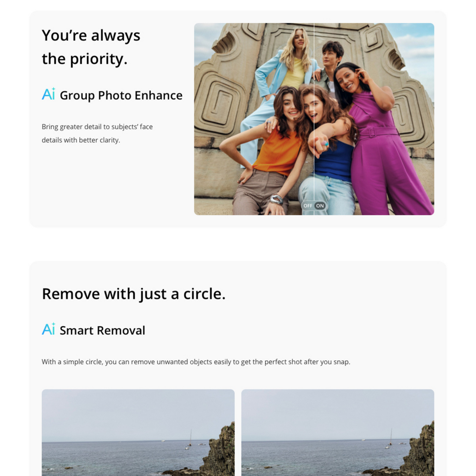Click the "With a simple circle" description

tap(196, 362)
